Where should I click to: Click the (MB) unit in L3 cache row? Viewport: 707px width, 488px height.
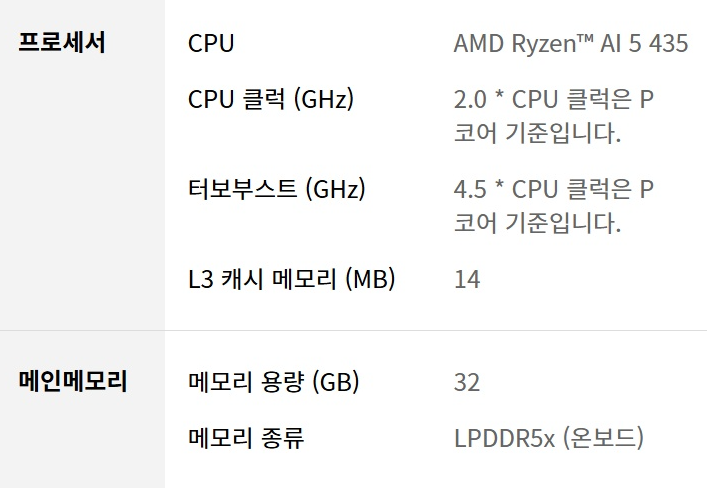pos(370,279)
